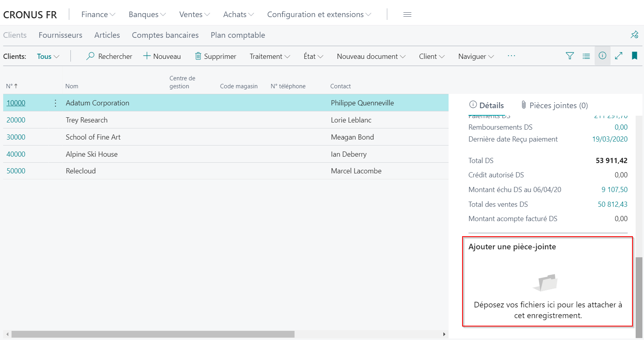644x340 pixels.
Task: Click the Rechercher search button
Action: click(x=109, y=56)
